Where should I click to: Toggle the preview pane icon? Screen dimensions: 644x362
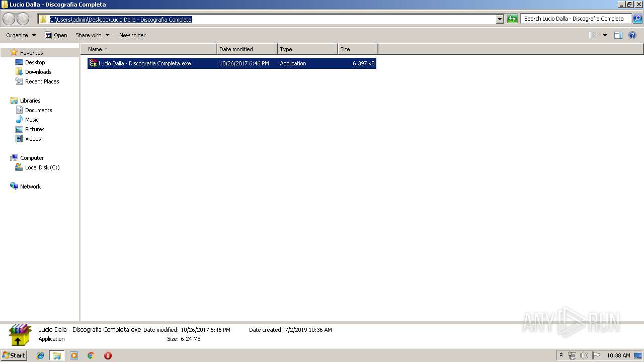618,35
